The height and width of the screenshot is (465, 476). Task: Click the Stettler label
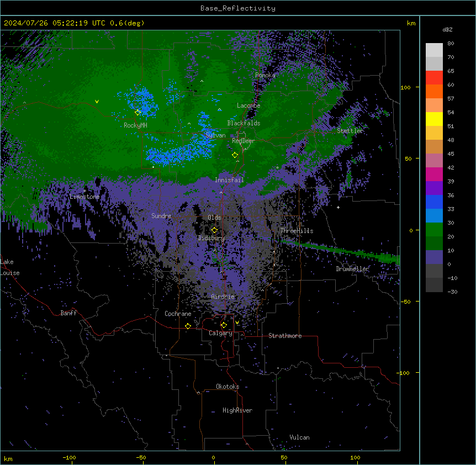click(350, 131)
